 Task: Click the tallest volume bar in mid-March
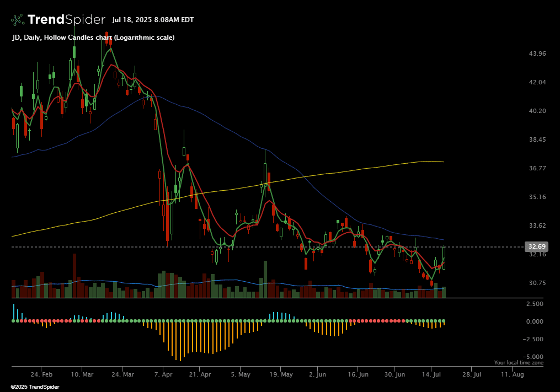click(74, 276)
